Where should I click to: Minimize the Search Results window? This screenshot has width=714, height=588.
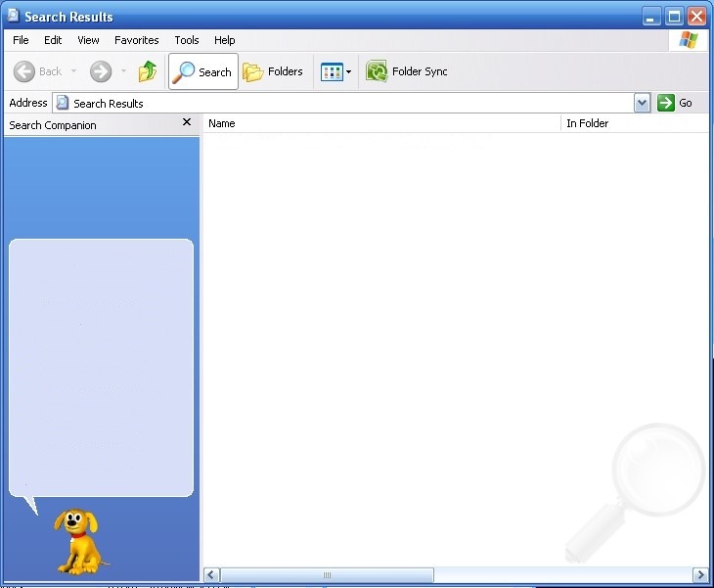(650, 17)
